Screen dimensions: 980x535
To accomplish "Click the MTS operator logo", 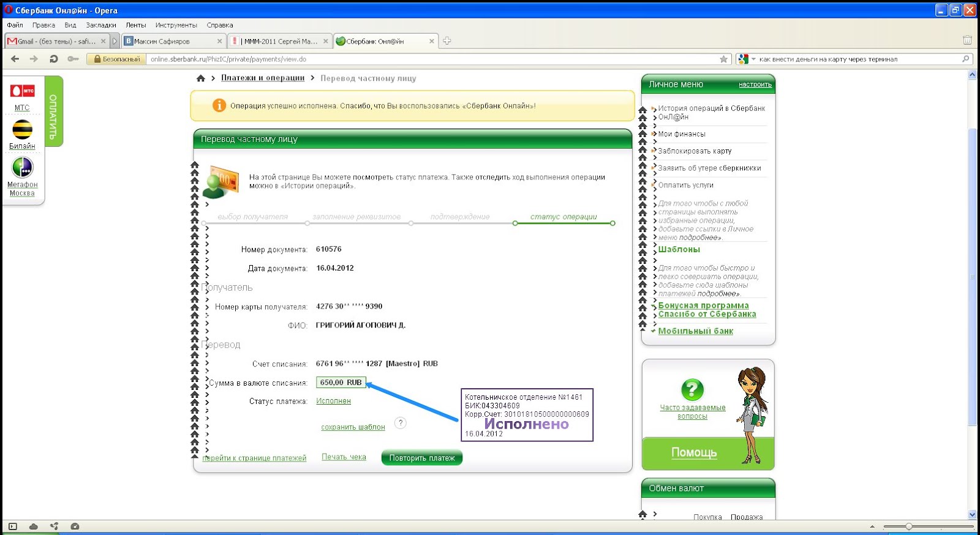I will click(22, 91).
